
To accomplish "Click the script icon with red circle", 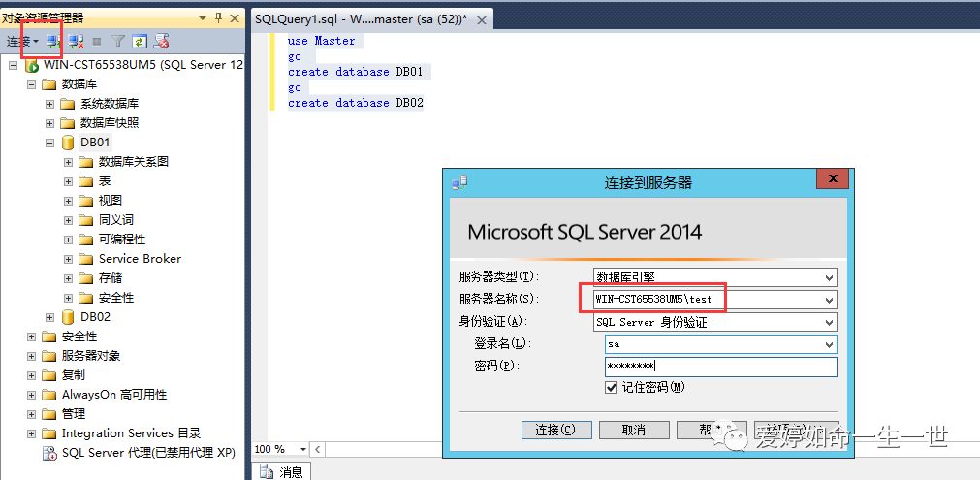I will (x=161, y=42).
